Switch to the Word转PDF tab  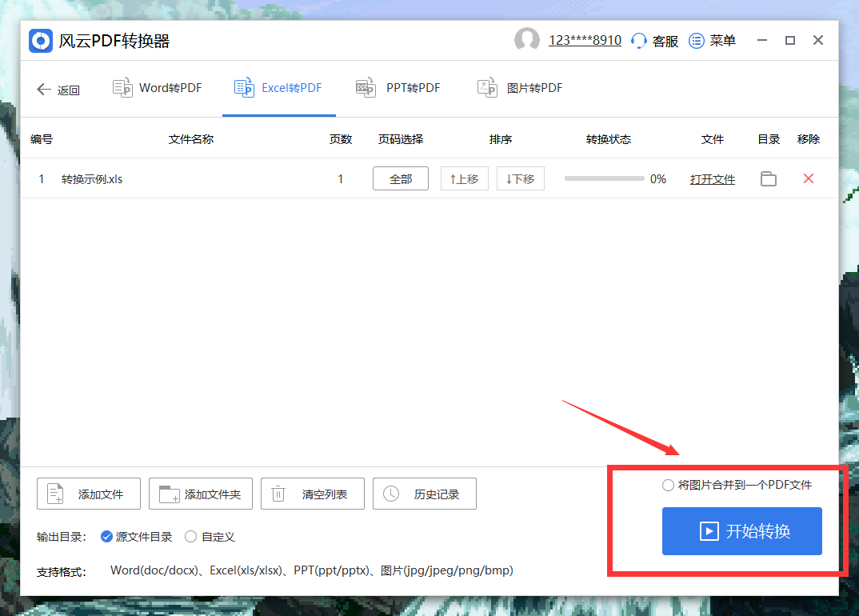158,88
